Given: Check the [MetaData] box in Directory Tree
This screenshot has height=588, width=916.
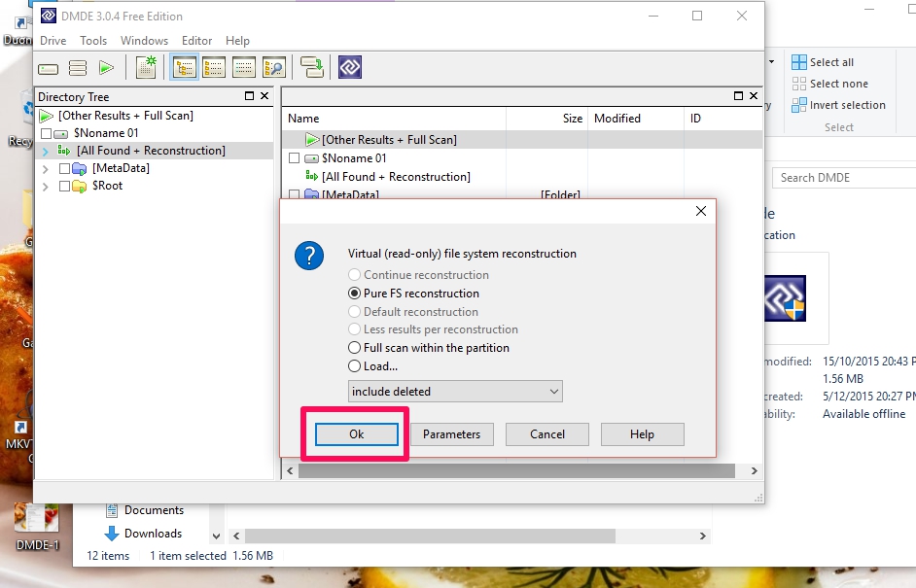Looking at the screenshot, I should (x=65, y=169).
